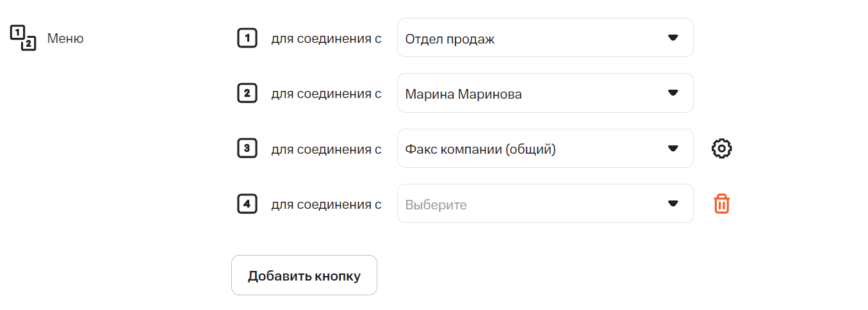The image size is (868, 310).
Task: Click 'для соединения с' text beside key 3
Action: [x=326, y=149]
